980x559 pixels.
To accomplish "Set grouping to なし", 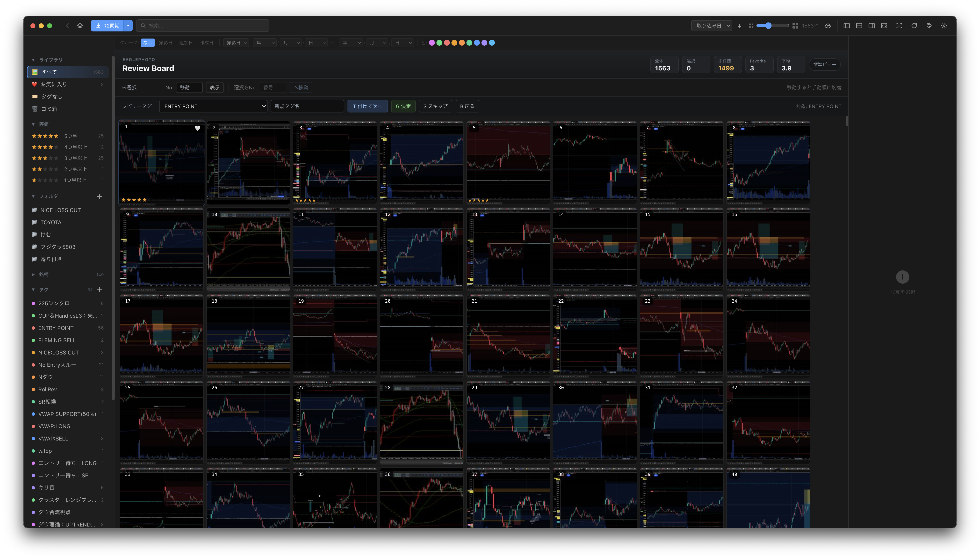I will (147, 43).
